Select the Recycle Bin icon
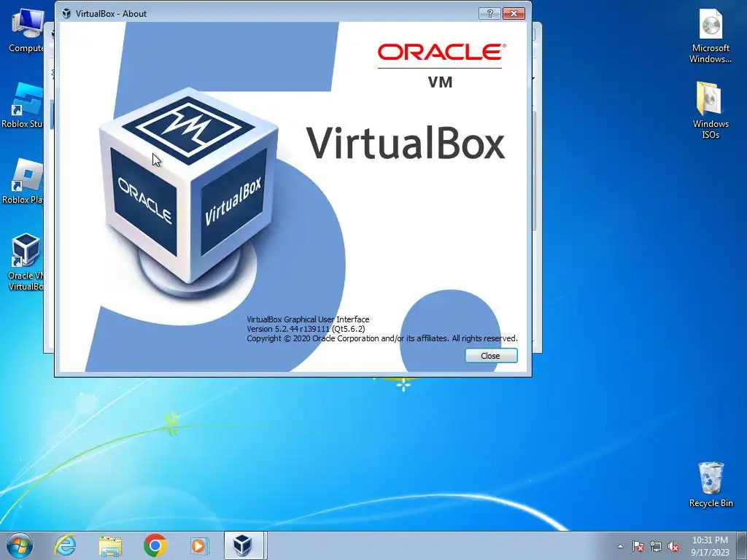The image size is (747, 560). click(x=711, y=484)
